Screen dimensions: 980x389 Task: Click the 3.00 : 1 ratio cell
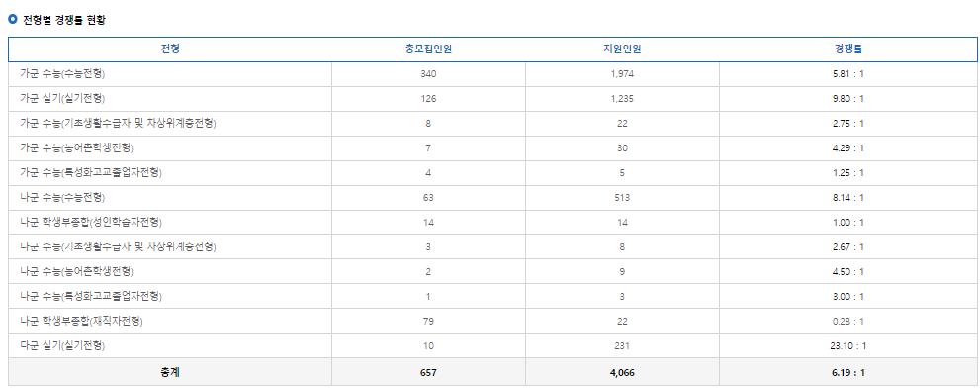point(848,296)
